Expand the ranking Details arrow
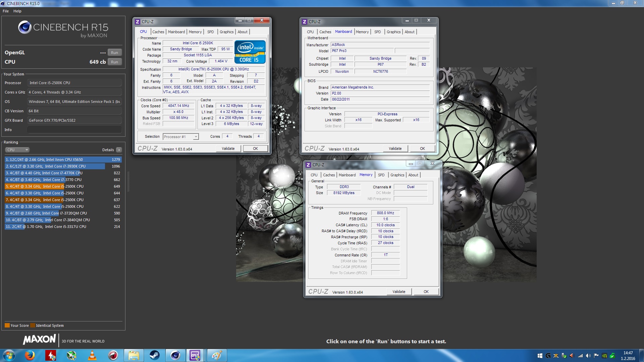This screenshot has width=644, height=362. [x=119, y=150]
